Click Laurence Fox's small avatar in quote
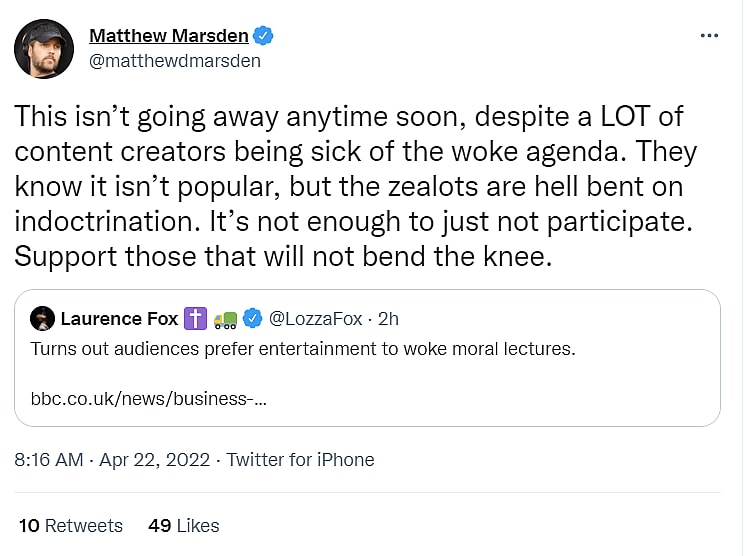This screenshot has width=747, height=556. point(42,319)
